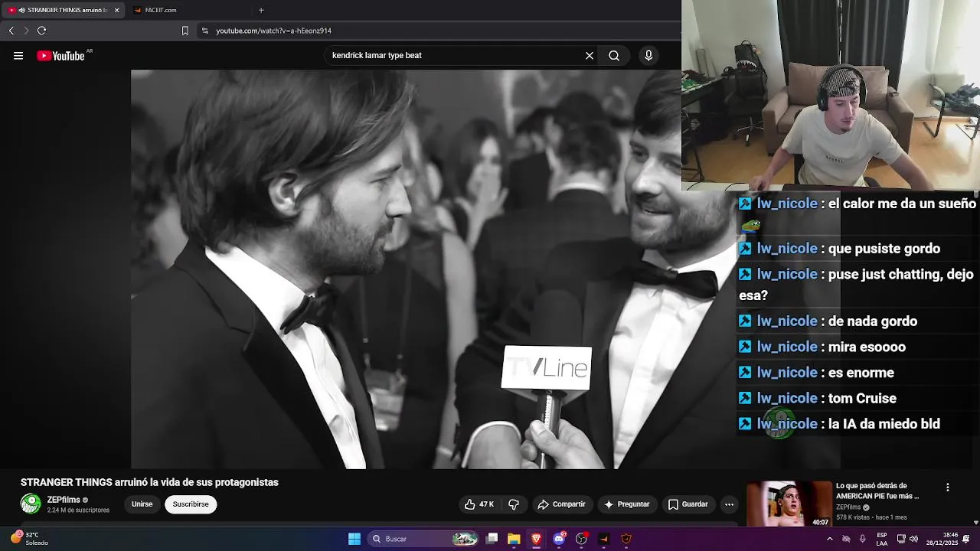The image size is (980, 551).
Task: Dislike the video with thumbs down
Action: coord(514,504)
